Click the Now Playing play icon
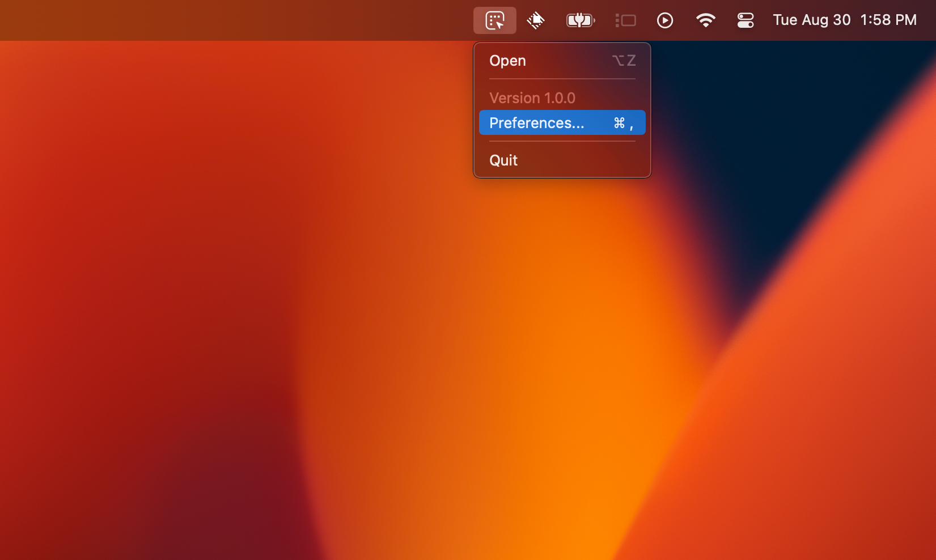Image resolution: width=936 pixels, height=560 pixels. point(665,20)
